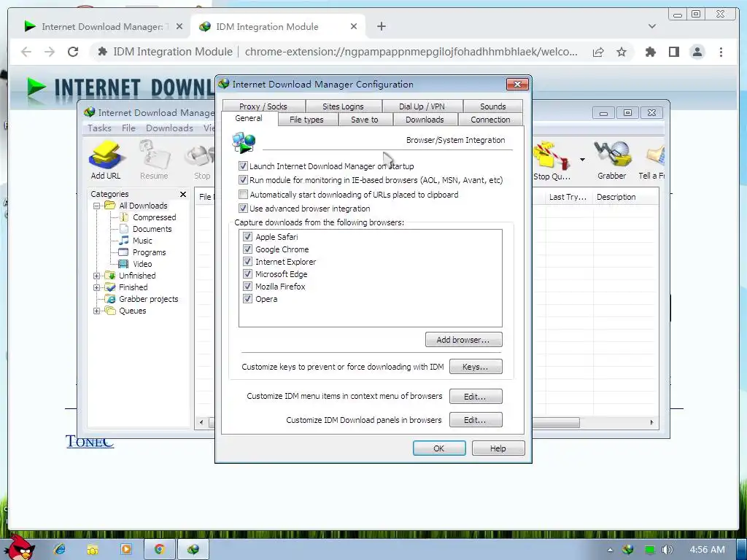Click the Video category film icon

click(x=123, y=264)
